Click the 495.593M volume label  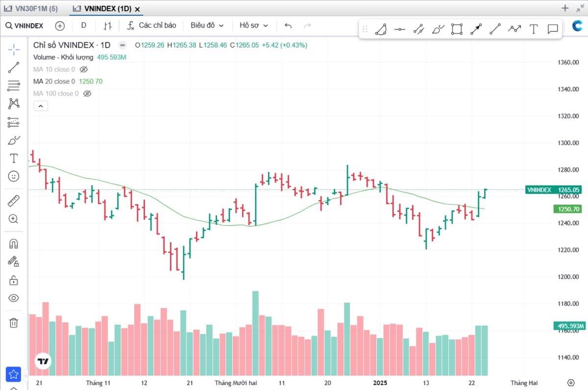569,326
